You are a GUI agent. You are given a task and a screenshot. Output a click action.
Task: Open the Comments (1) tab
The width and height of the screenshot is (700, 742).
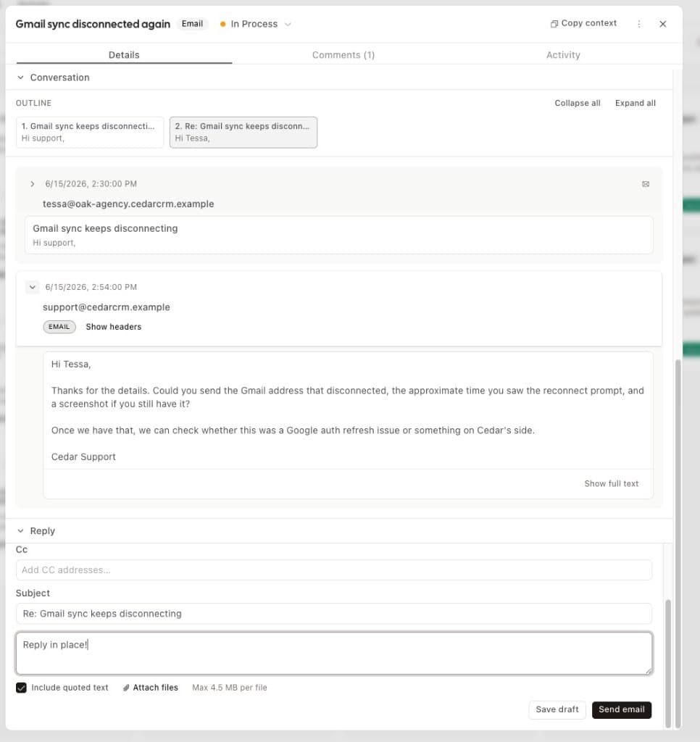point(343,55)
